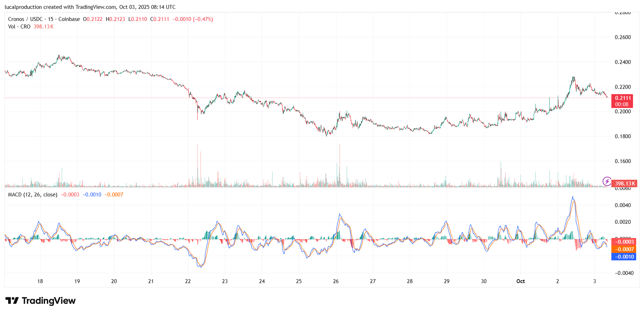Click the TradingView logo at bottom left
The height and width of the screenshot is (314, 644).
pyautogui.click(x=40, y=301)
